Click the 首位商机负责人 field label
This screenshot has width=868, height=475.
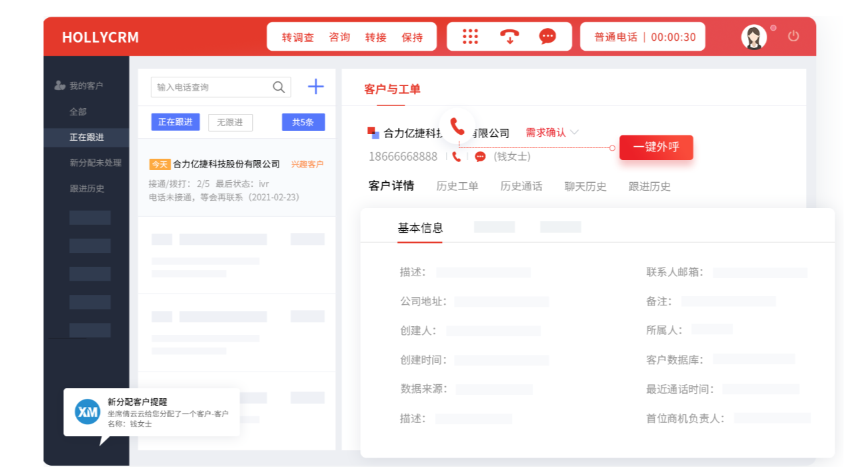pyautogui.click(x=685, y=418)
